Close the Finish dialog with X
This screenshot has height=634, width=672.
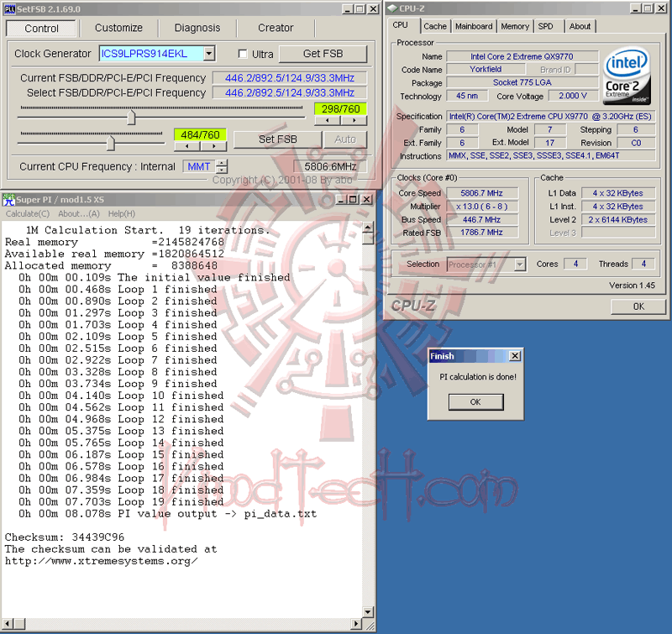click(x=515, y=356)
